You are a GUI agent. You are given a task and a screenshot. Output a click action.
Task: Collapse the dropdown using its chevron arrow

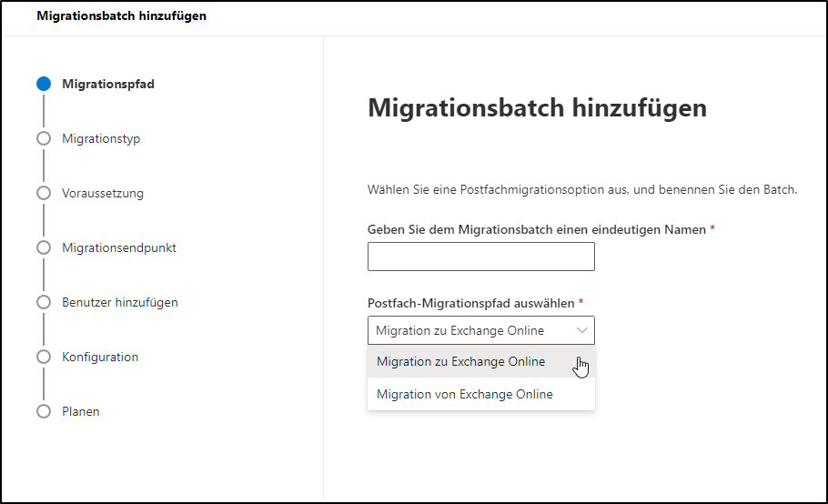581,330
